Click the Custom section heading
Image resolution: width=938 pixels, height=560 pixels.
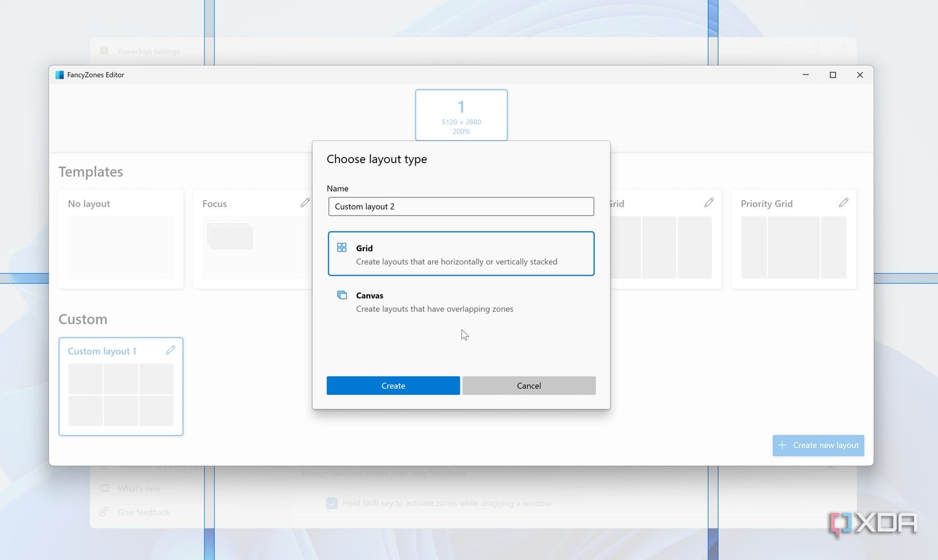pyautogui.click(x=83, y=319)
